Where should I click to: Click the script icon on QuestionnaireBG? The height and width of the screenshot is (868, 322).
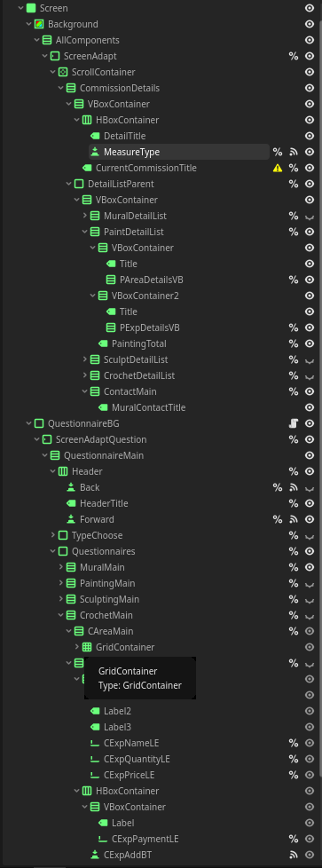point(294,423)
